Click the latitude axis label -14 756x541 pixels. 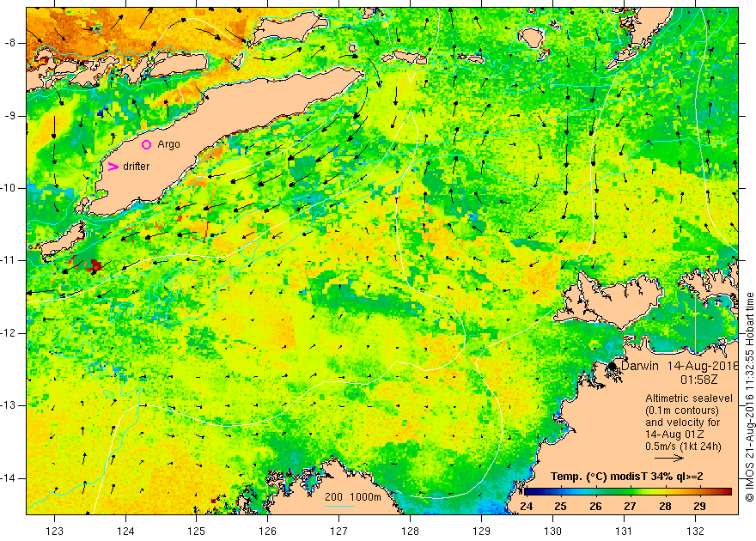[x=9, y=478]
